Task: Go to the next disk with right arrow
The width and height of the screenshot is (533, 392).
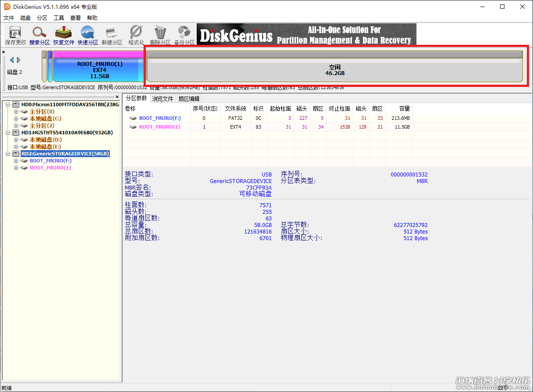Action: 19,60
